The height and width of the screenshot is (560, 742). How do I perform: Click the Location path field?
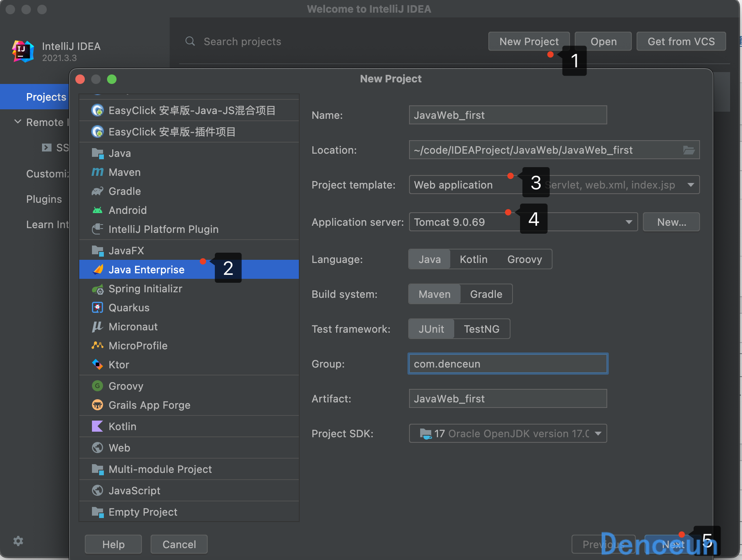[x=554, y=150]
